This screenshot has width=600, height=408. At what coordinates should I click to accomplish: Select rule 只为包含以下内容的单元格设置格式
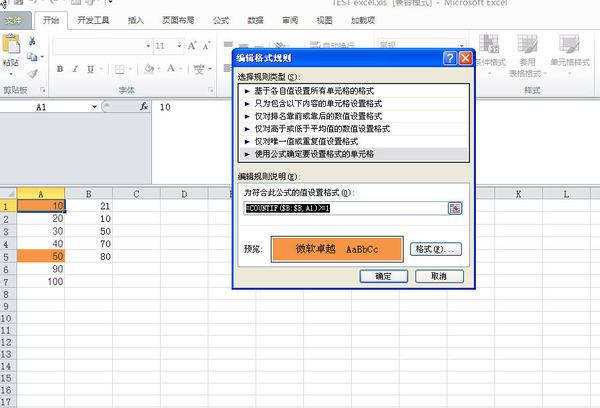[354, 103]
